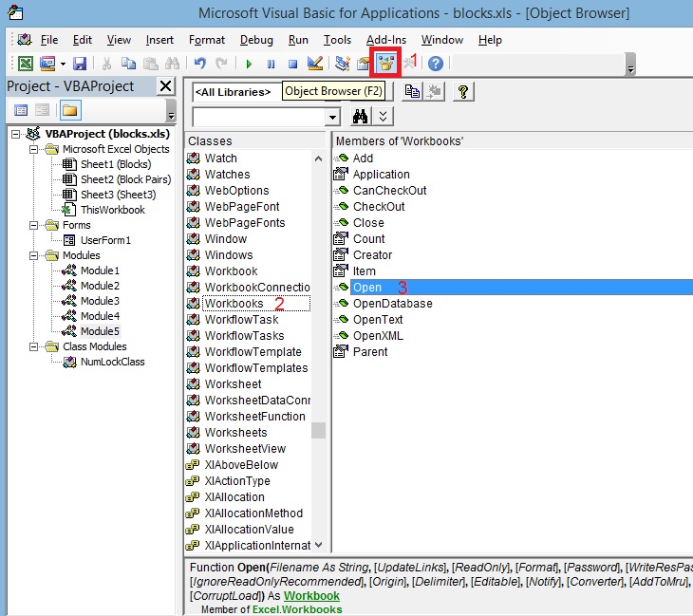Click the Insert UserForm toolbar icon
Screen dimensions: 693x616
(x=47, y=64)
